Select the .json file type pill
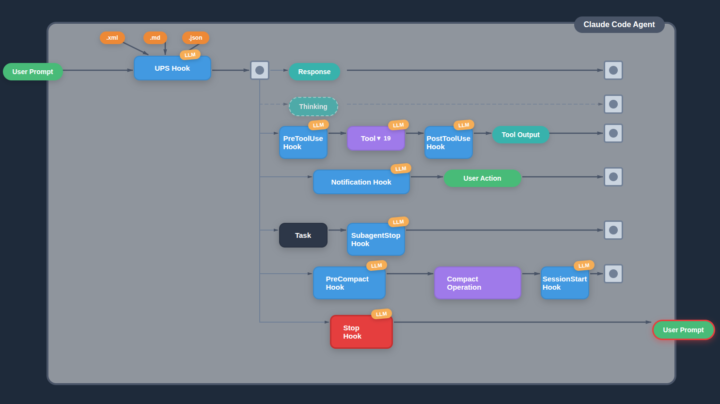 click(x=196, y=38)
